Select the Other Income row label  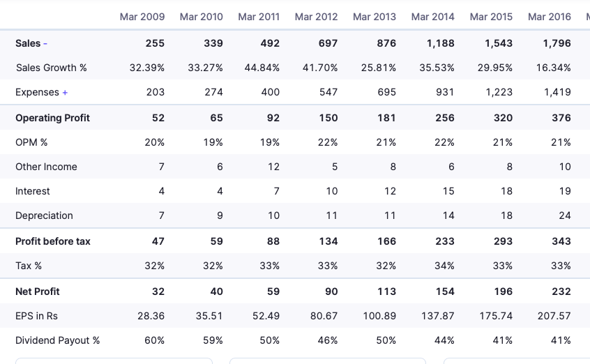click(x=46, y=167)
